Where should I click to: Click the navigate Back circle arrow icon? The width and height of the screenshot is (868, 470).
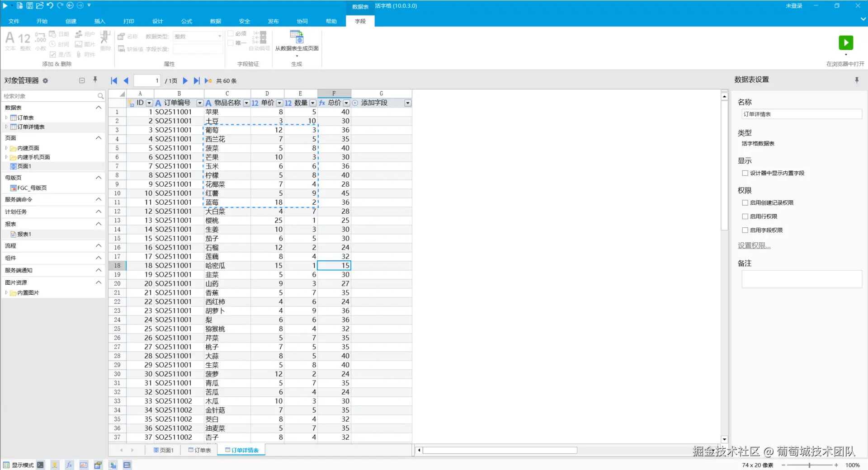point(70,5)
